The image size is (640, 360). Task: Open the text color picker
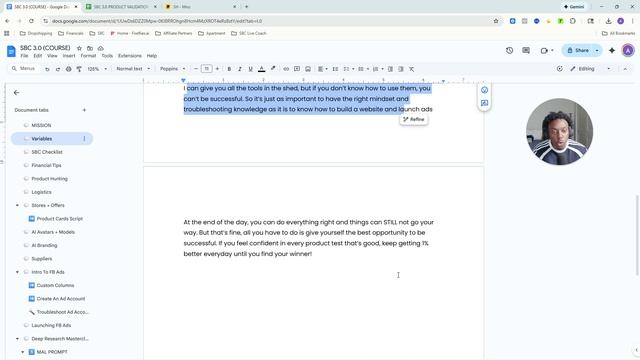[x=262, y=69]
